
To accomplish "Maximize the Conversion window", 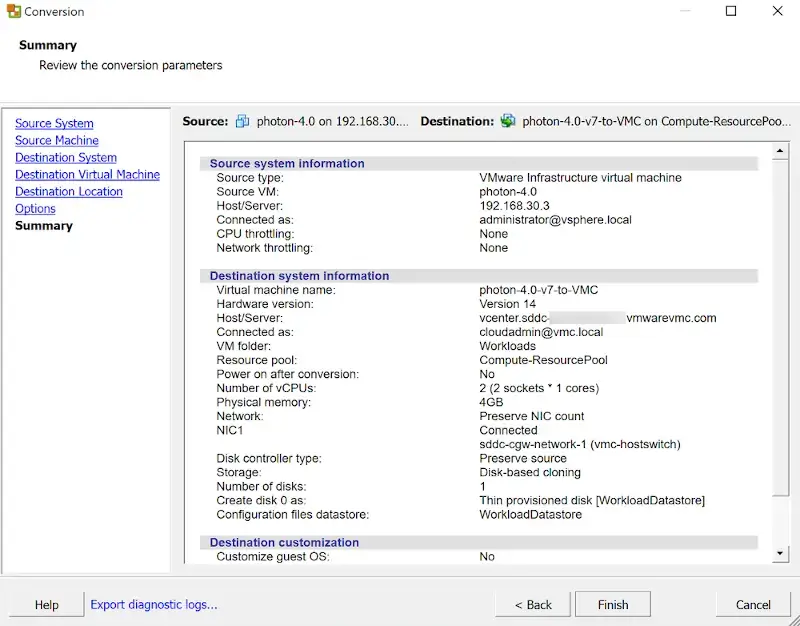I will click(x=731, y=11).
